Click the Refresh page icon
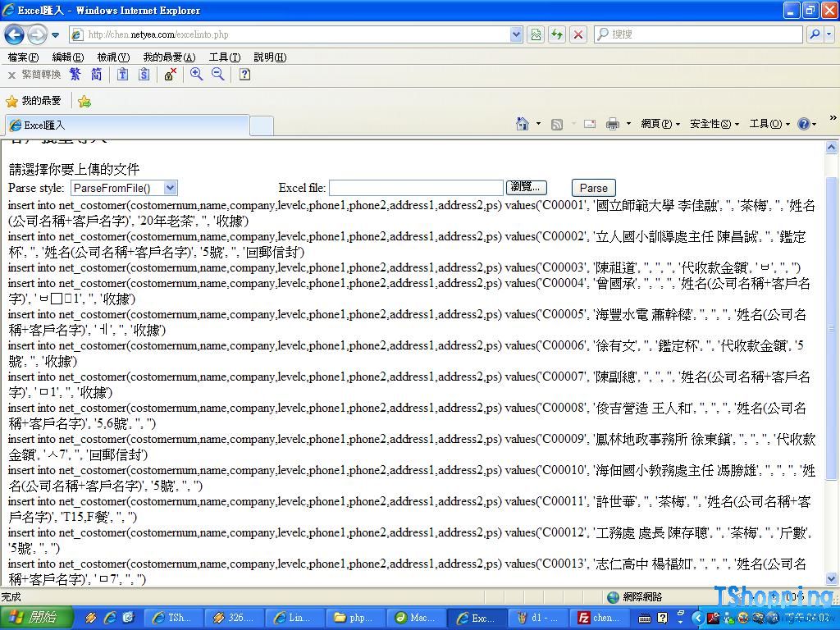Screen dimensions: 840x630 [x=557, y=34]
